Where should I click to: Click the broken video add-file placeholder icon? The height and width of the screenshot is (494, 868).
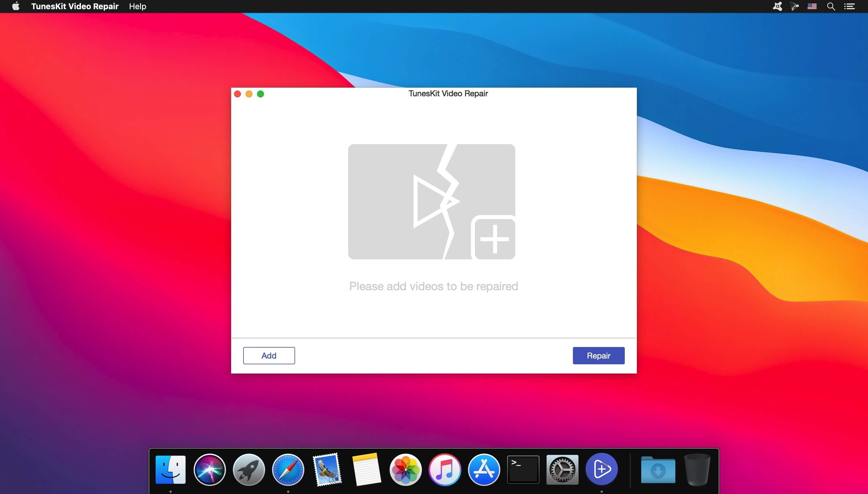click(x=431, y=201)
